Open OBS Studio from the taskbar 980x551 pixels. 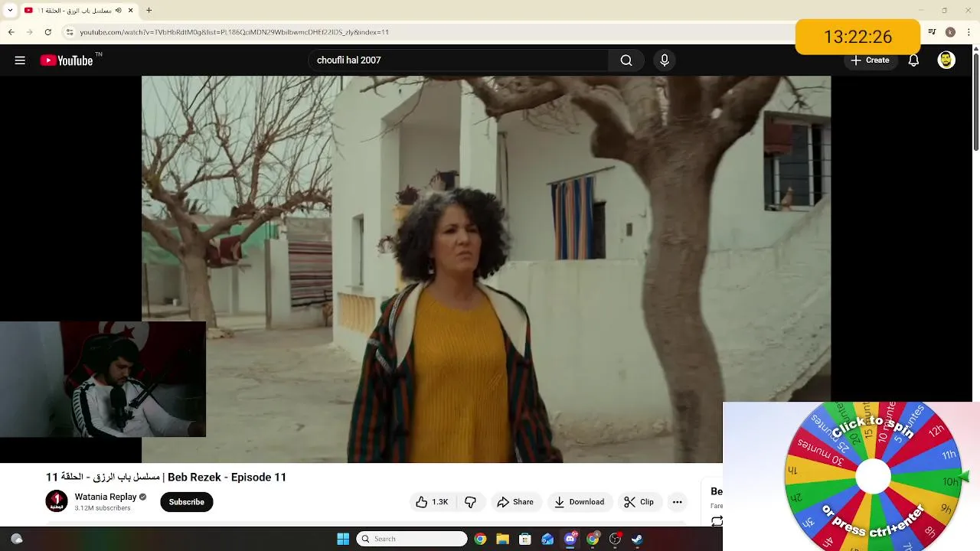tap(615, 539)
